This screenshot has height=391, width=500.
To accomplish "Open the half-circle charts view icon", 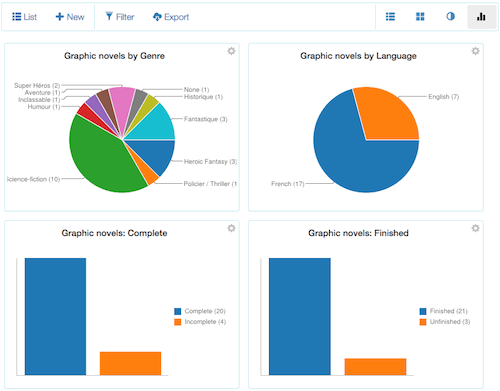I will tap(450, 16).
